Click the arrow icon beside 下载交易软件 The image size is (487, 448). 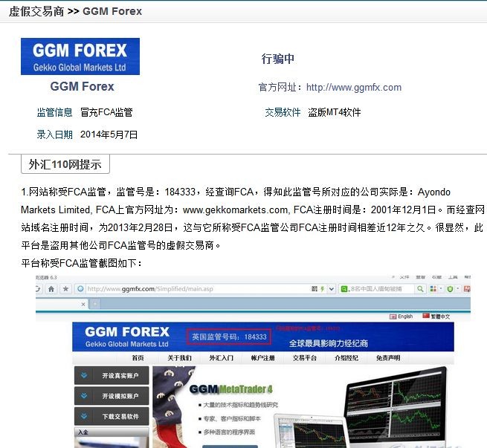click(x=84, y=416)
